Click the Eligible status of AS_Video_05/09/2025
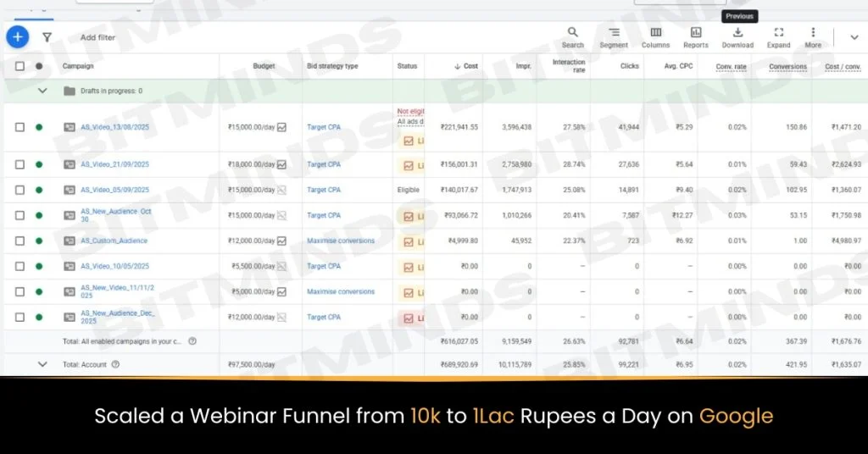The width and height of the screenshot is (868, 454). 408,190
